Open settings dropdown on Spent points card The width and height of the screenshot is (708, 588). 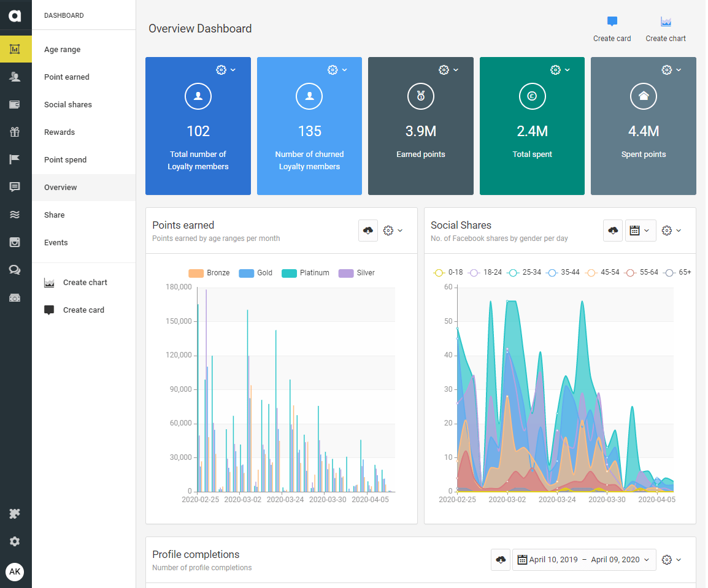671,70
